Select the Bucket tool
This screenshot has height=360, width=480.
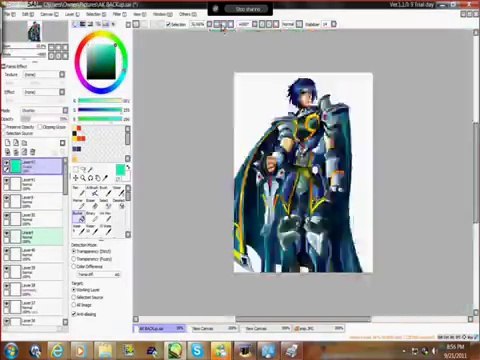tap(79, 217)
